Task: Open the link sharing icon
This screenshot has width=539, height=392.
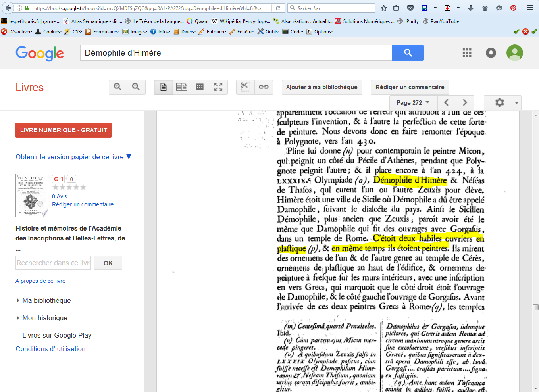Action: (264, 87)
